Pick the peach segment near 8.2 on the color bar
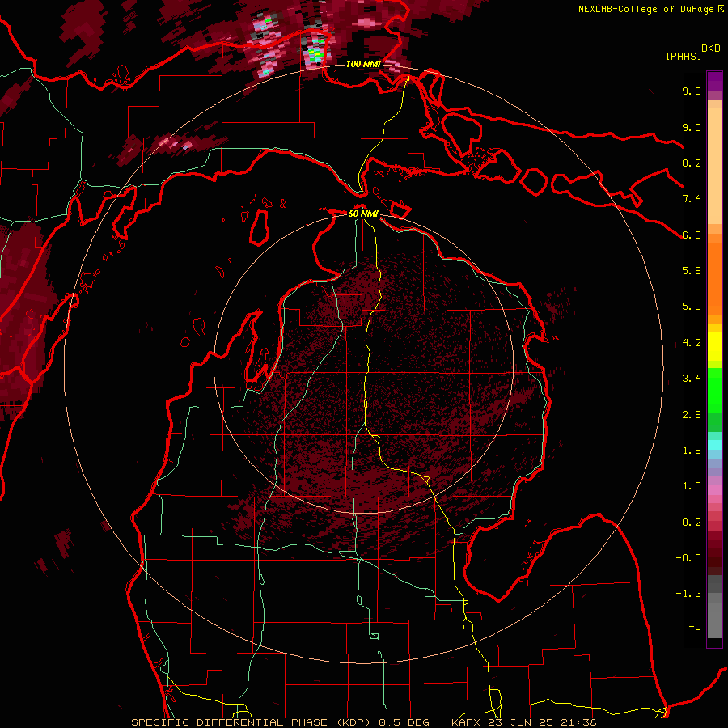This screenshot has height=728, width=728. 714,167
